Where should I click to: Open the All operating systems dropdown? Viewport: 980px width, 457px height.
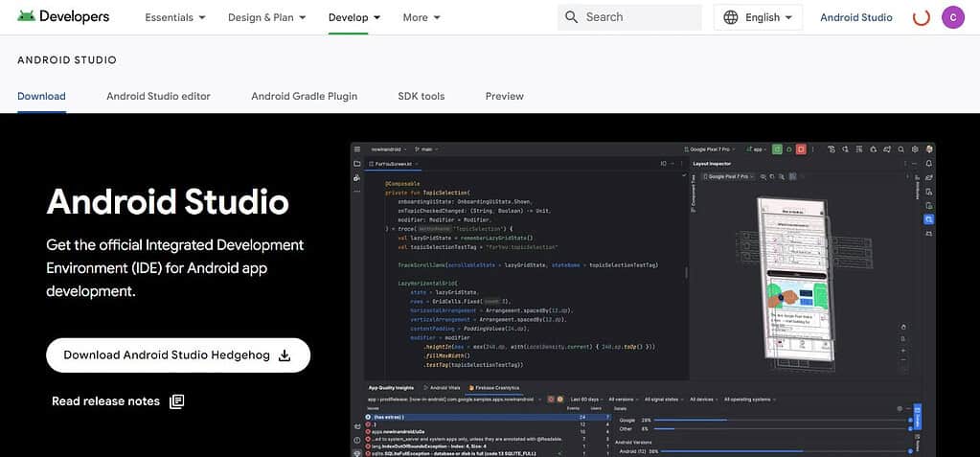750,399
